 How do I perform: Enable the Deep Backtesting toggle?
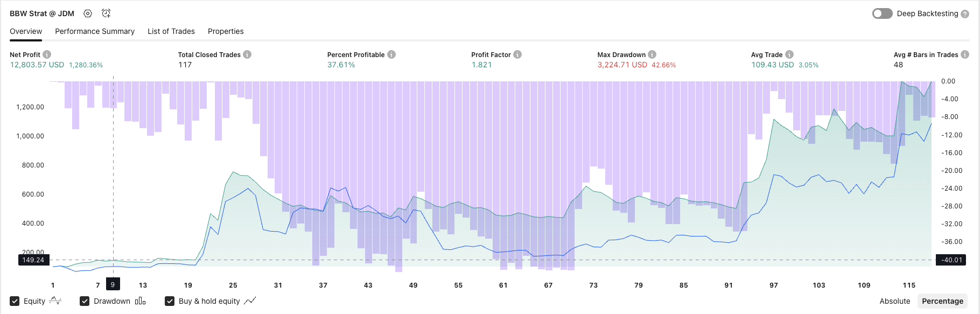(x=883, y=13)
